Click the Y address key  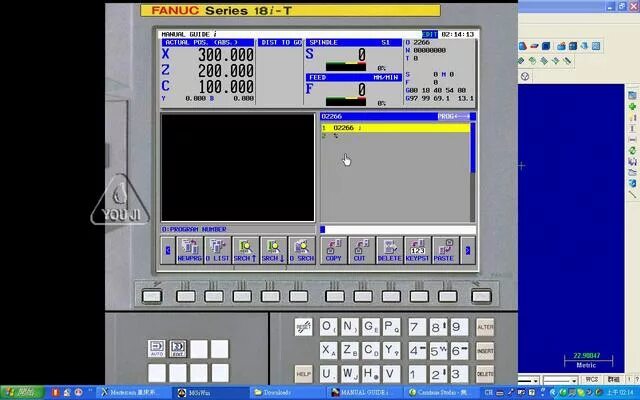pos(392,351)
